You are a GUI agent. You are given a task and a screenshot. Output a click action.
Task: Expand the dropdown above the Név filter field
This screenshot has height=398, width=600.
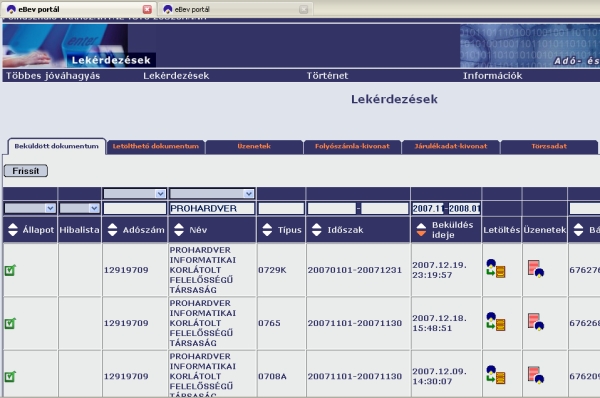(x=212, y=194)
